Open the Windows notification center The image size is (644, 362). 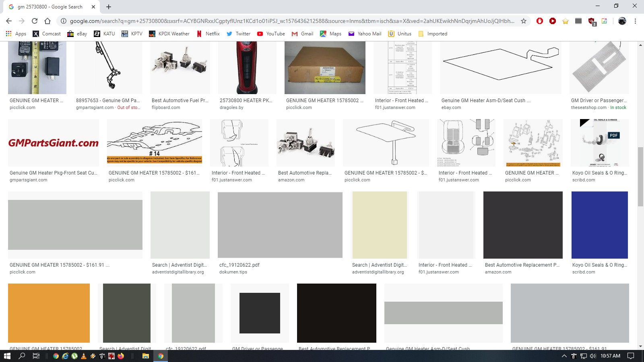point(631,356)
